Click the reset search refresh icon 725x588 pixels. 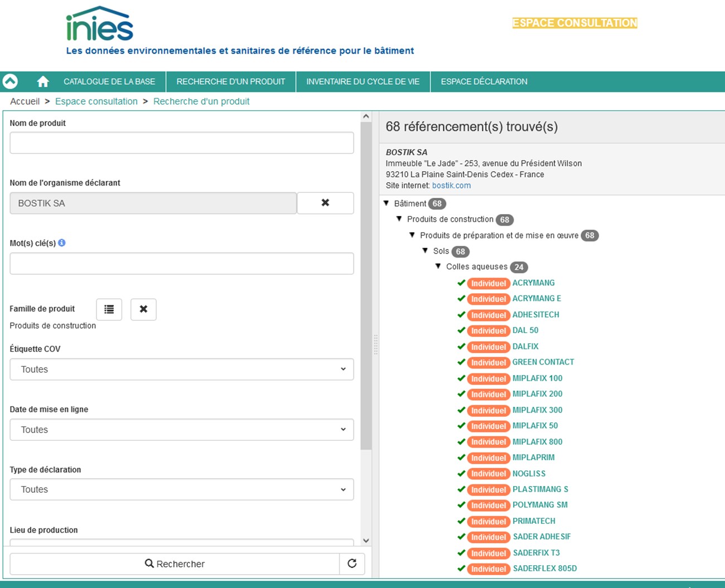point(352,563)
